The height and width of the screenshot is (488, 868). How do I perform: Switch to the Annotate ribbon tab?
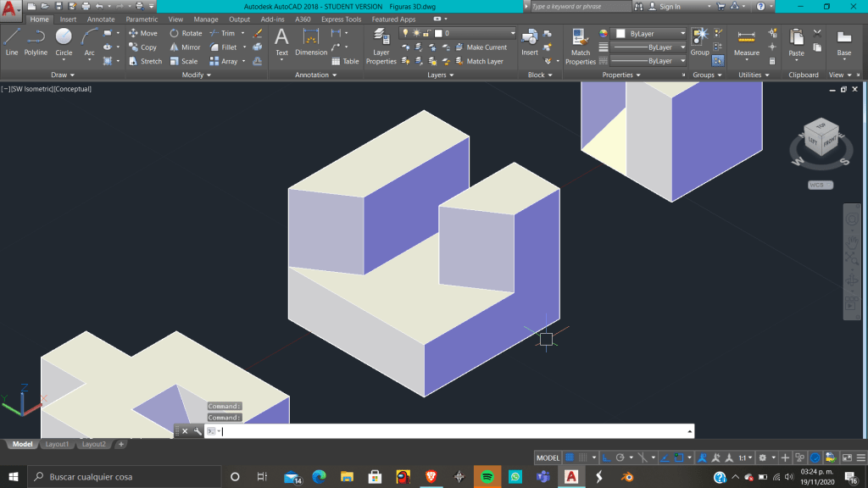click(101, 19)
